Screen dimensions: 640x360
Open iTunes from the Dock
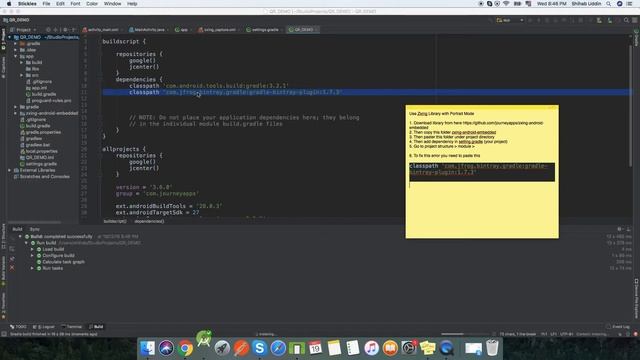click(371, 348)
